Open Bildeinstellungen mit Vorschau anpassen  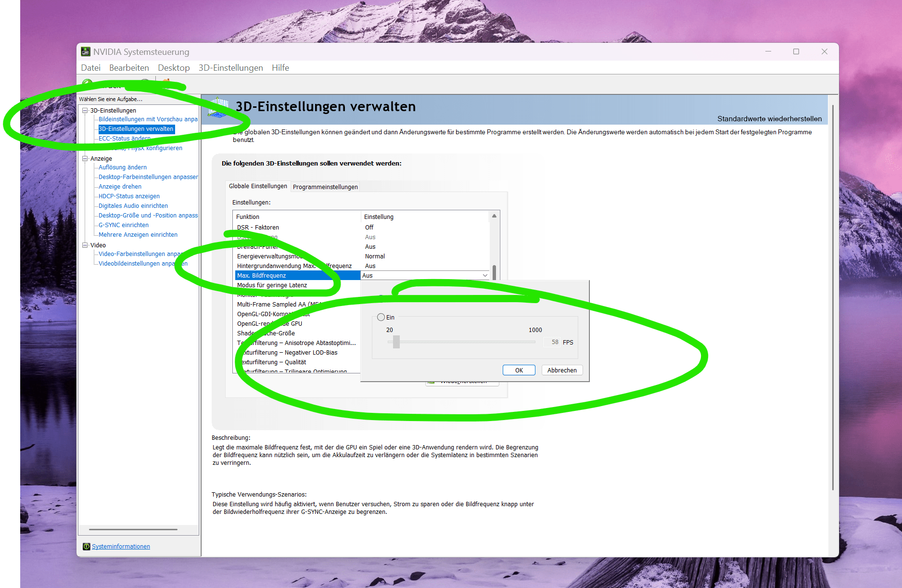(x=148, y=119)
